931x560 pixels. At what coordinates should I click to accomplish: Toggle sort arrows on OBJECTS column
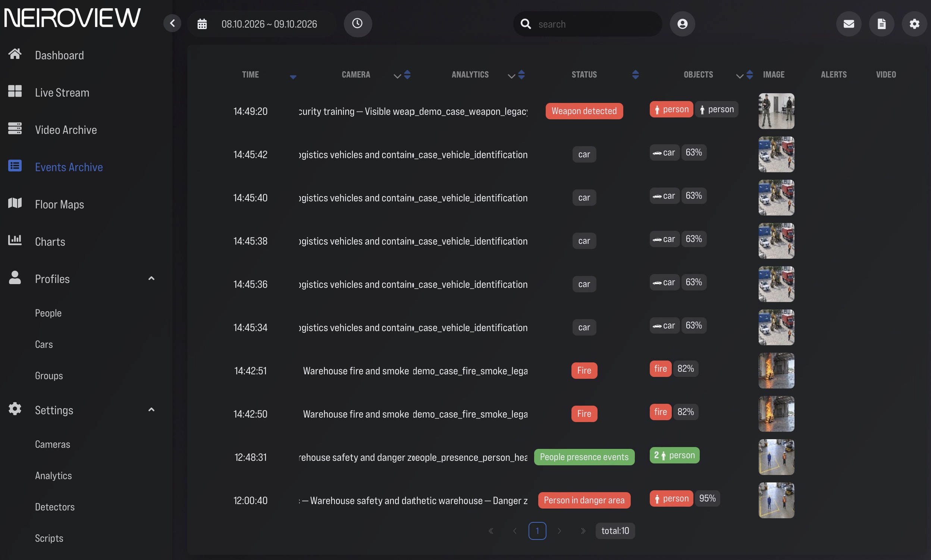point(750,75)
